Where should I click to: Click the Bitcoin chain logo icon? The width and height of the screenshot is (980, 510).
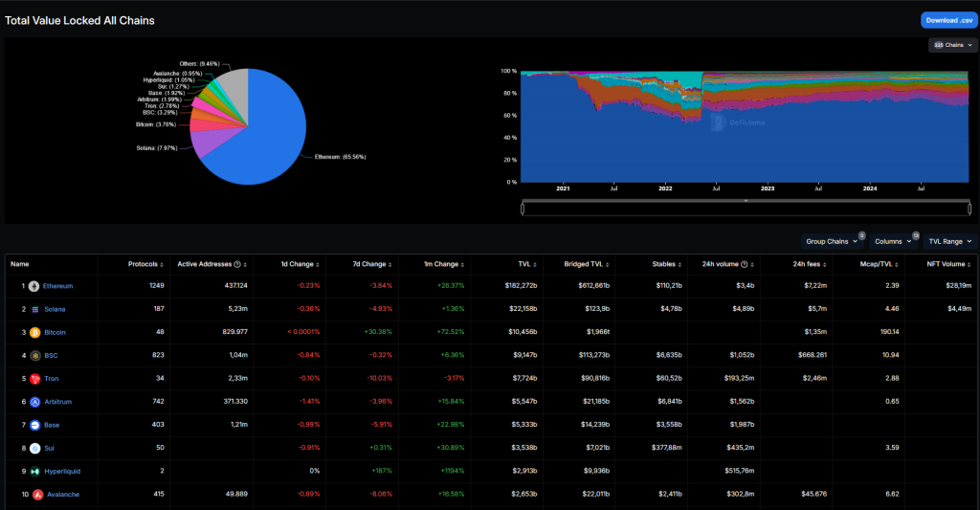click(x=35, y=332)
